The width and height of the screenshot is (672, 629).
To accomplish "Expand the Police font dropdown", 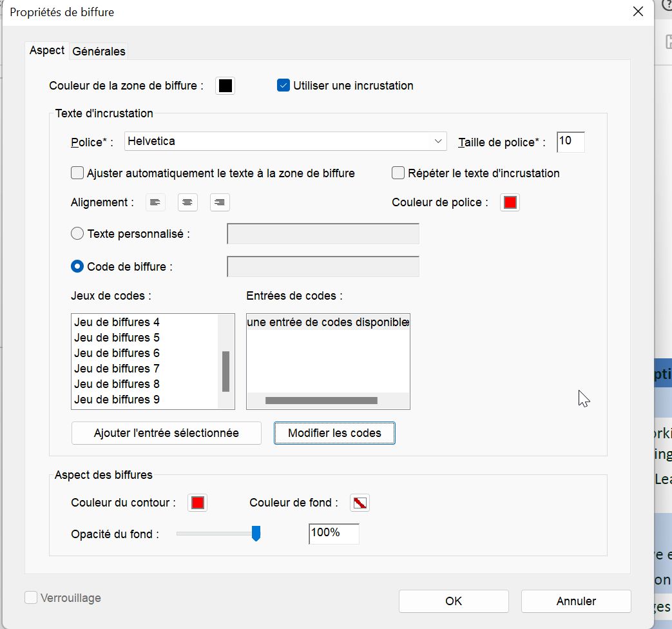I will [438, 141].
